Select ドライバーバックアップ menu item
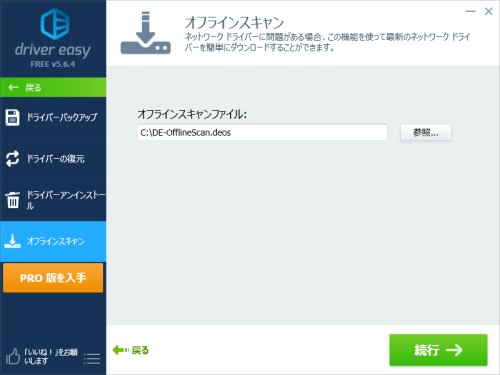 [53, 117]
